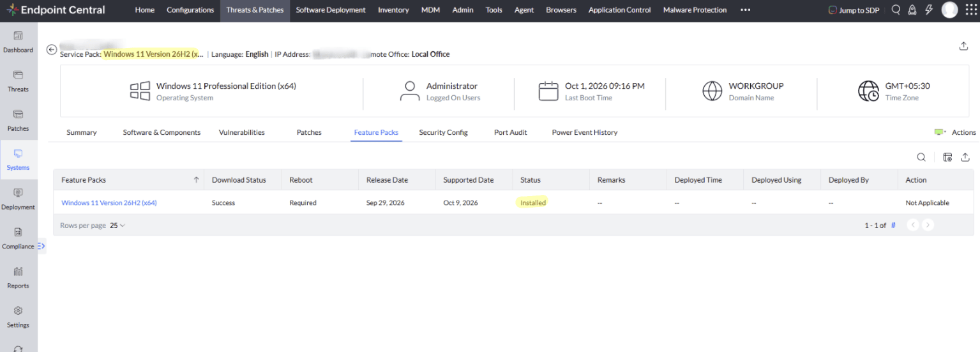Screen dimensions: 980x352
Task: Click the rocket icon in the header
Action: pos(912,10)
